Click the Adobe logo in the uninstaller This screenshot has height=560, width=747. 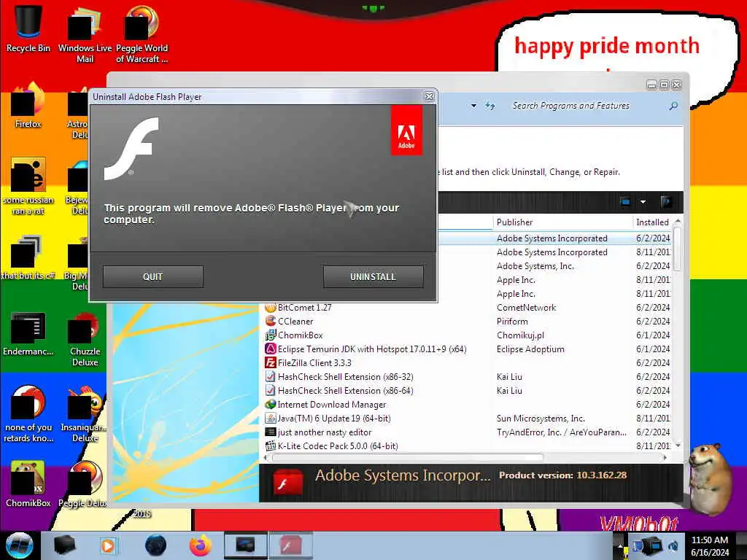pyautogui.click(x=406, y=131)
